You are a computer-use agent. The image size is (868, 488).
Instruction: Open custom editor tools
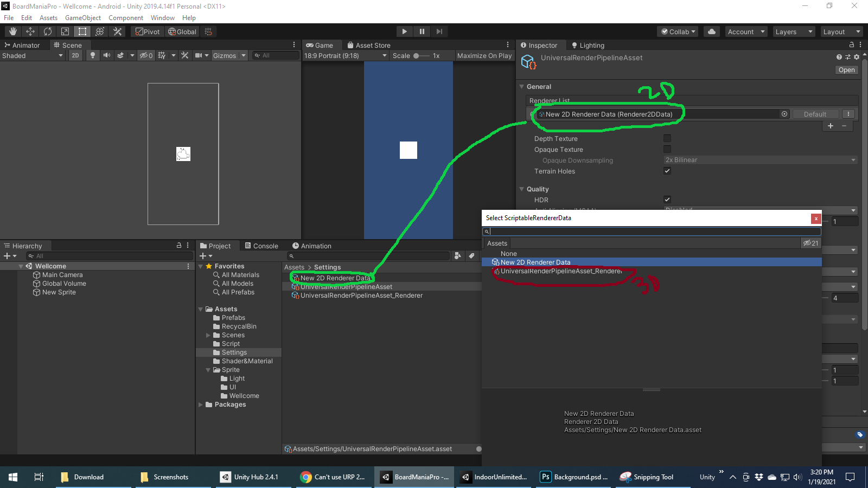(x=117, y=31)
